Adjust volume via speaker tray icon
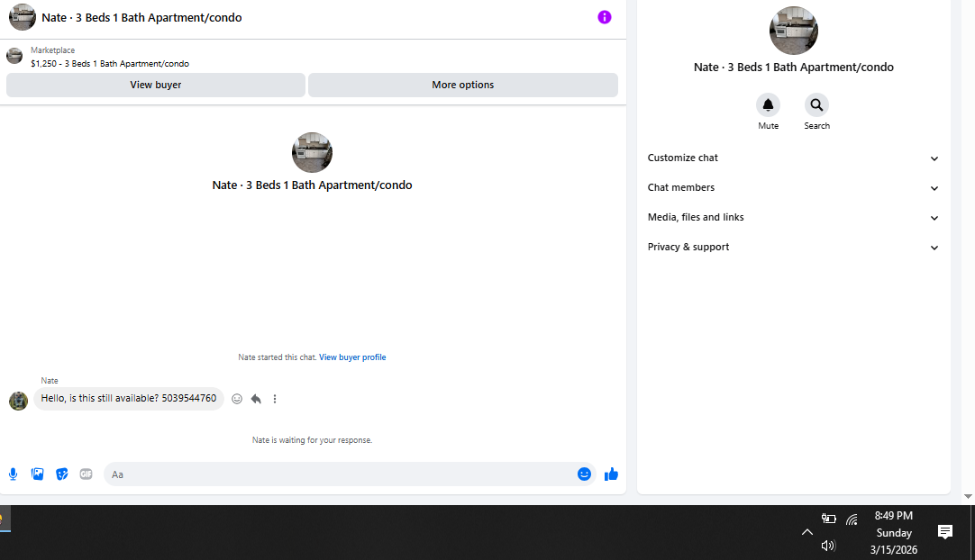Image resolution: width=975 pixels, height=560 pixels. [828, 546]
